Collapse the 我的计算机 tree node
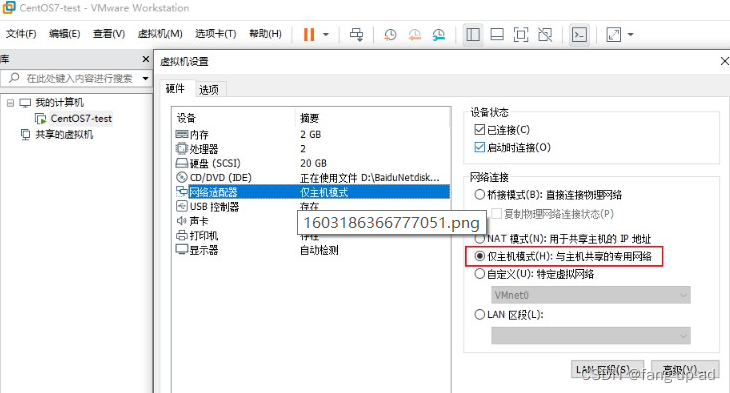The width and height of the screenshot is (730, 393). coord(10,103)
